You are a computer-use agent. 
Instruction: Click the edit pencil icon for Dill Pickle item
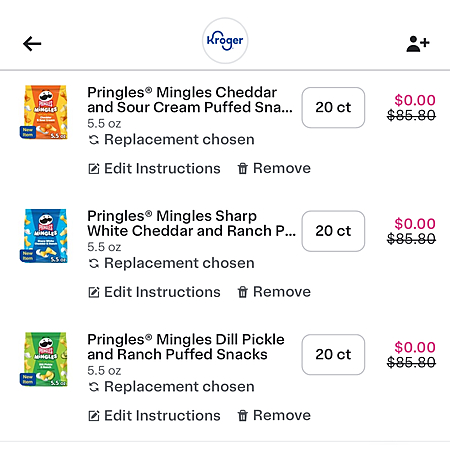94,416
